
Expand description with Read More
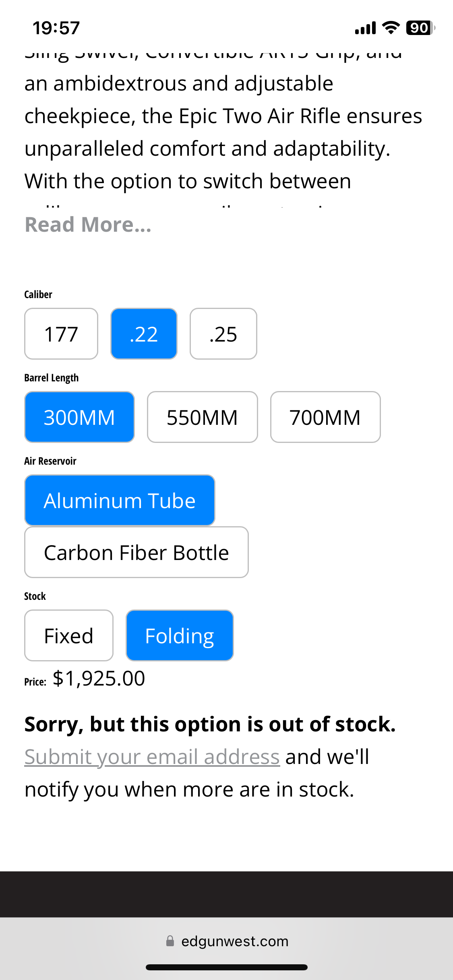pyautogui.click(x=88, y=224)
